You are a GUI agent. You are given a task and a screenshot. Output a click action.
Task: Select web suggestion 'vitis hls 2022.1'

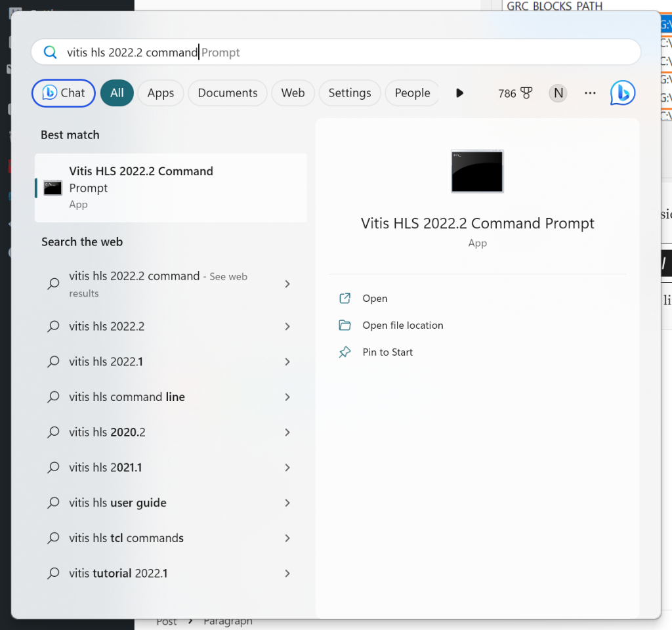171,362
